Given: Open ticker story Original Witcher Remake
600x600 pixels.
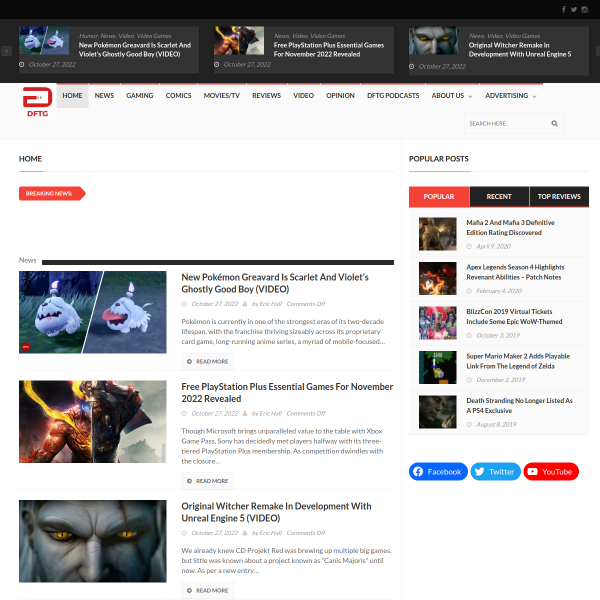Looking at the screenshot, I should 520,50.
